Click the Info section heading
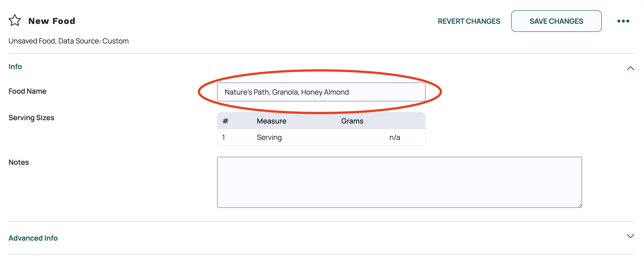The image size is (644, 261). [x=15, y=67]
